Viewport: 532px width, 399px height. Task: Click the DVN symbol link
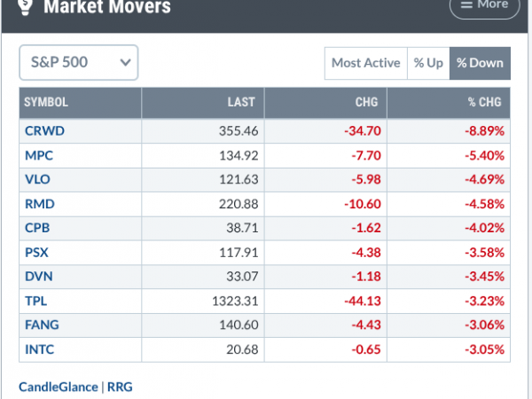point(39,277)
